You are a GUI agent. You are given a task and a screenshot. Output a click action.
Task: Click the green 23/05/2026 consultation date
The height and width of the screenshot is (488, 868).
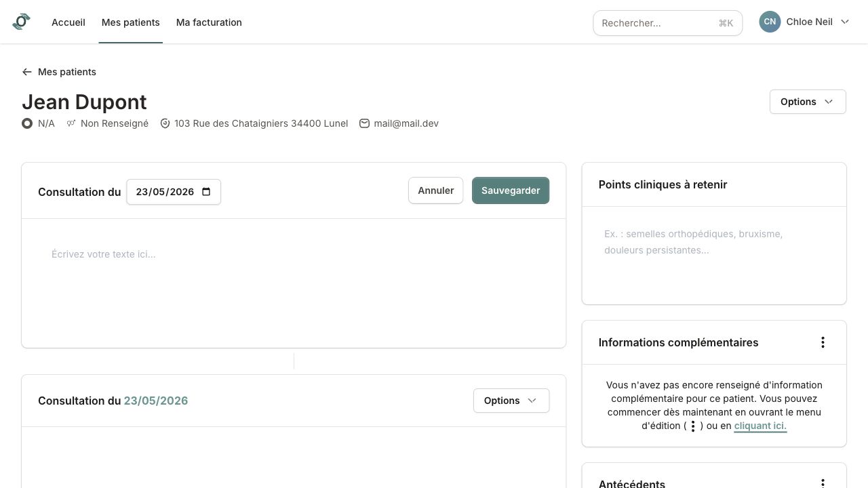coord(156,401)
